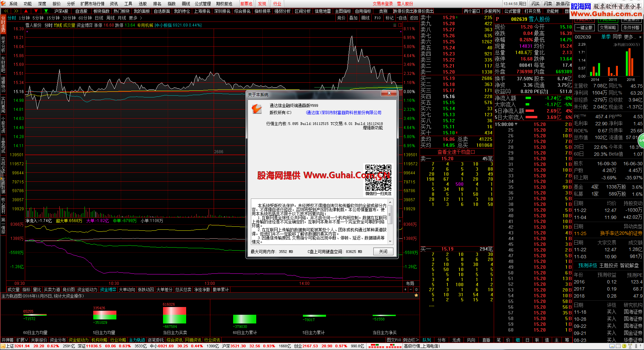The width and height of the screenshot is (644, 350).
Task: Click the app logo beside 系统 menu
Action: point(3,4)
